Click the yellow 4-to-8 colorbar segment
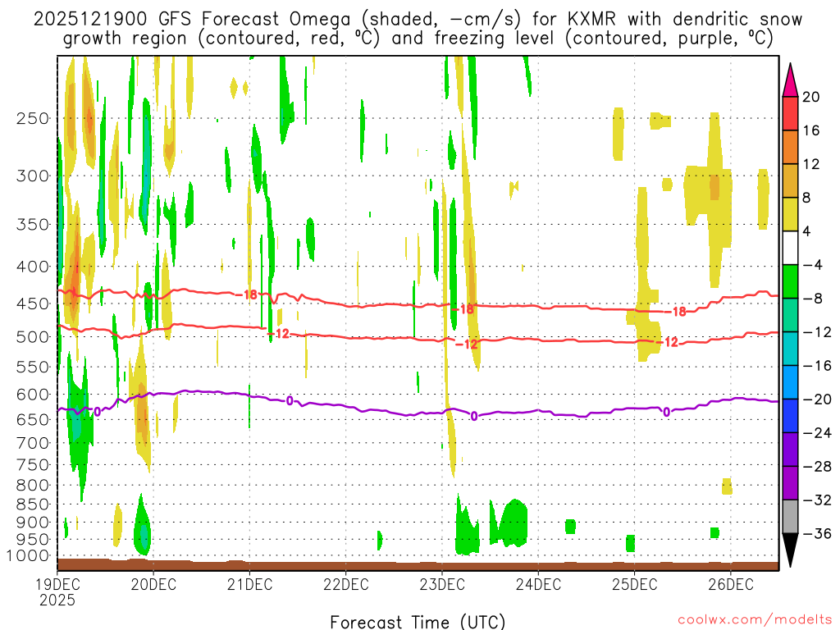The width and height of the screenshot is (840, 630). tap(790, 214)
